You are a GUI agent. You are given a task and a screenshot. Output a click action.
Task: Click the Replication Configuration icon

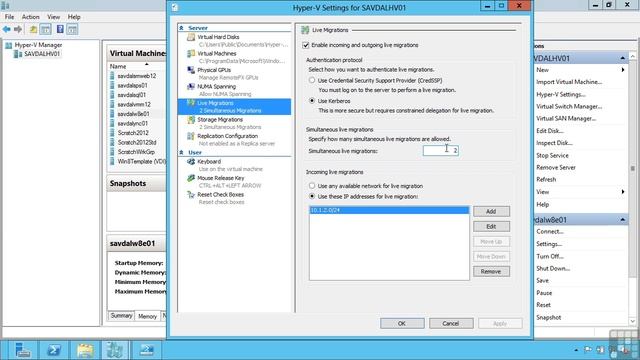pos(191,136)
